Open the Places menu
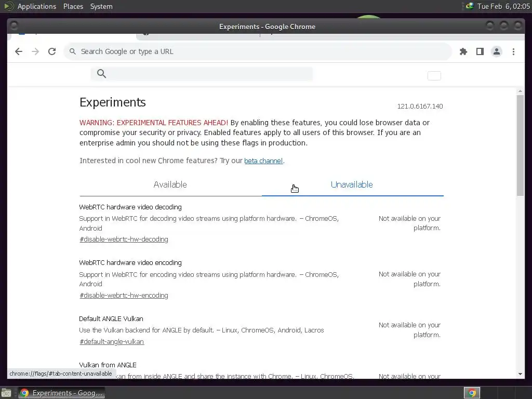This screenshot has height=399, width=532. (73, 6)
